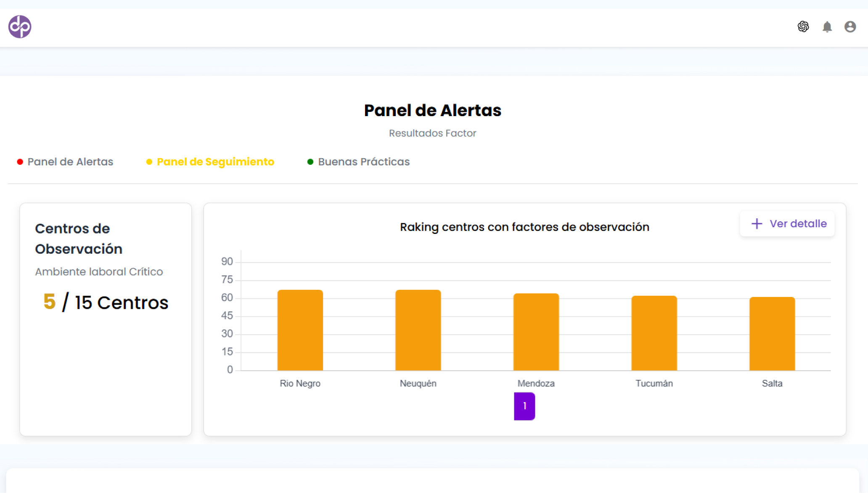The image size is (868, 493).
Task: Select the Tucumán bar
Action: pyautogui.click(x=654, y=333)
